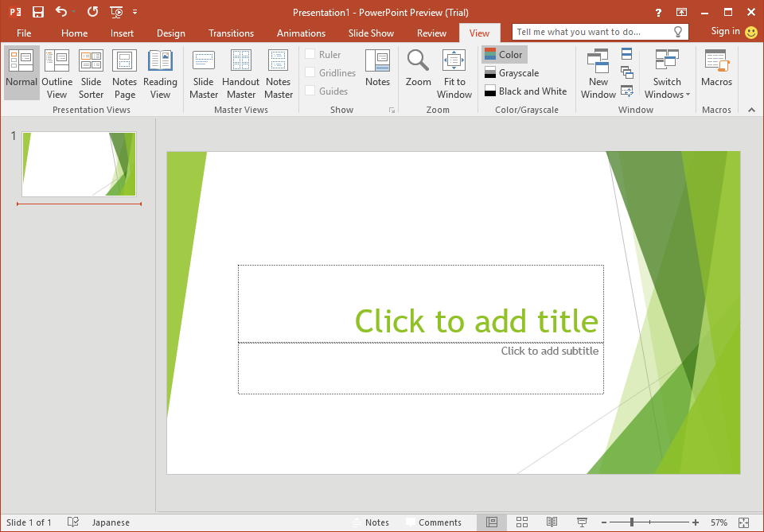Select Reading View in the ribbon
The image size is (764, 532).
coord(160,73)
